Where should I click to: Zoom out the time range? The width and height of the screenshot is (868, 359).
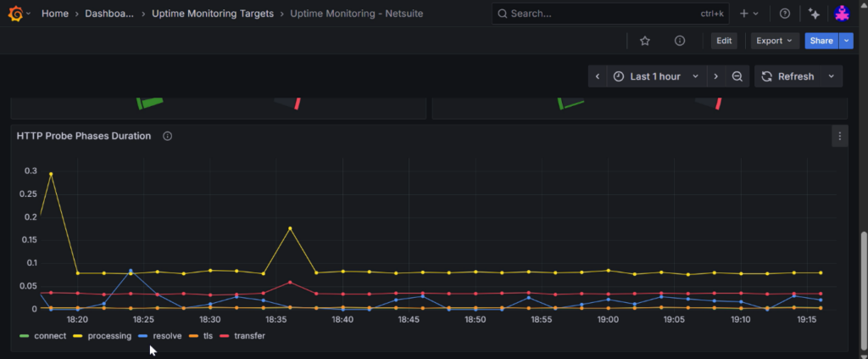[737, 76]
